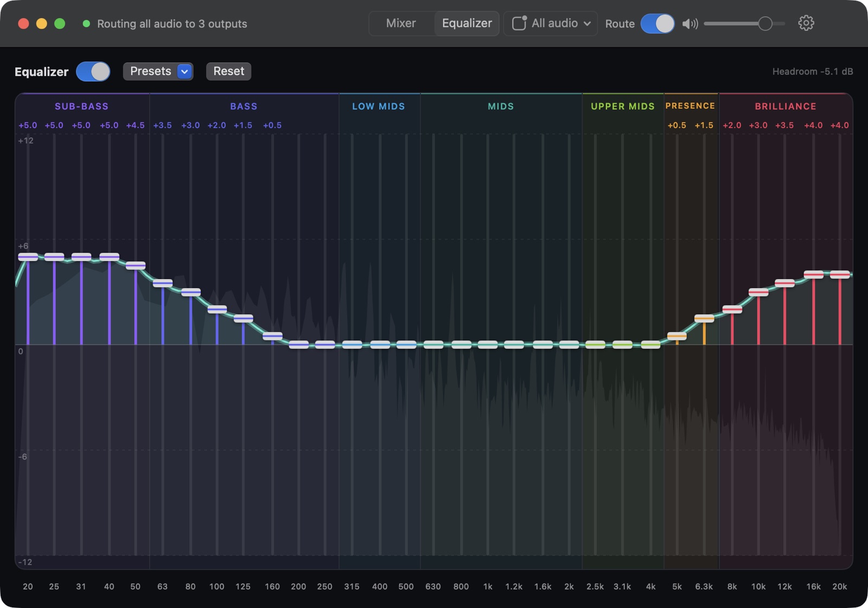This screenshot has width=868, height=608.
Task: Click the Reset button
Action: click(x=228, y=71)
